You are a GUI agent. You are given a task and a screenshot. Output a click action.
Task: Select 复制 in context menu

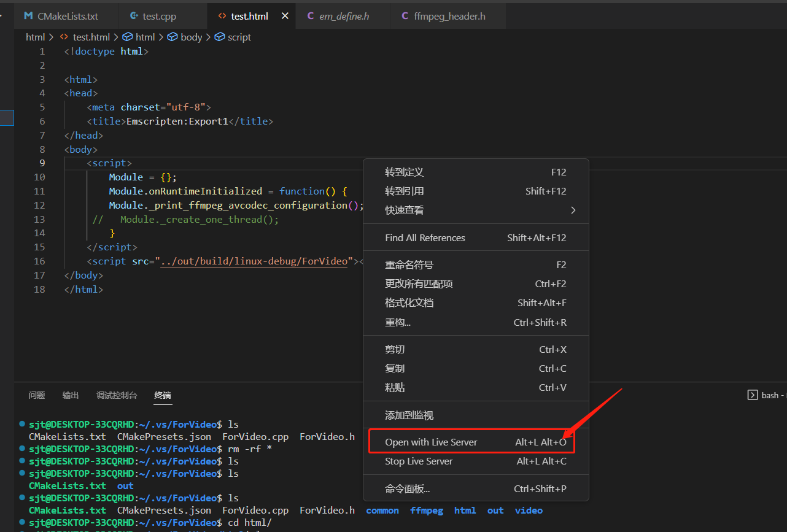(476, 368)
